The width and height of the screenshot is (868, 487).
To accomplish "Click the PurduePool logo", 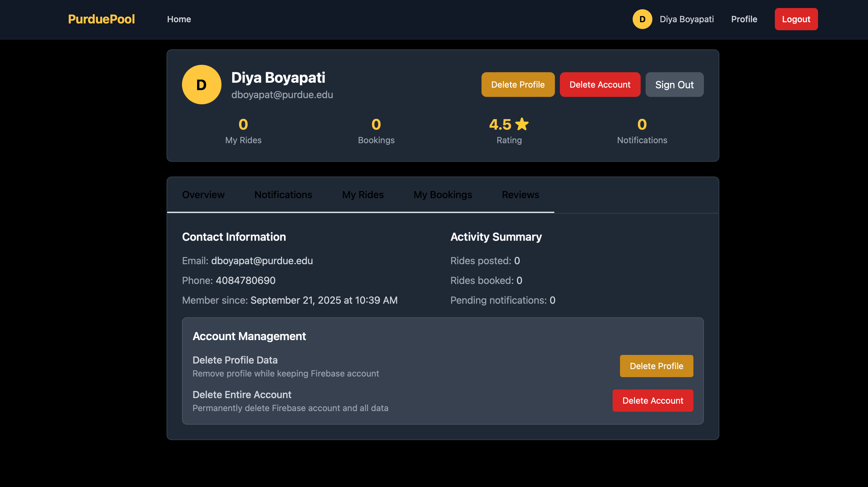I will tap(101, 19).
